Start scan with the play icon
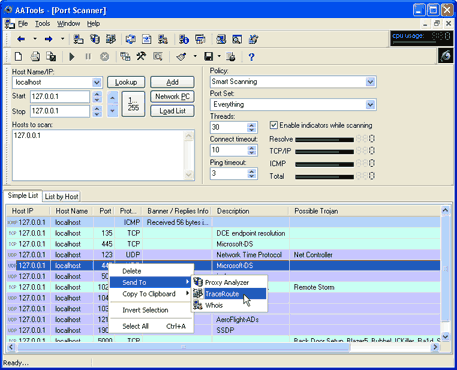This screenshot has height=370, width=457. tap(72, 57)
